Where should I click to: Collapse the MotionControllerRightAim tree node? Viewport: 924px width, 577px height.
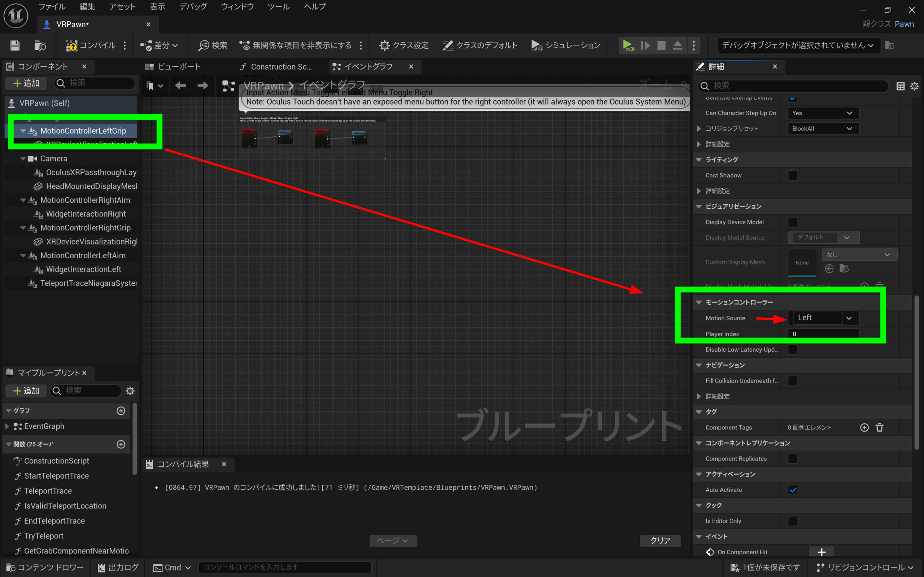23,200
